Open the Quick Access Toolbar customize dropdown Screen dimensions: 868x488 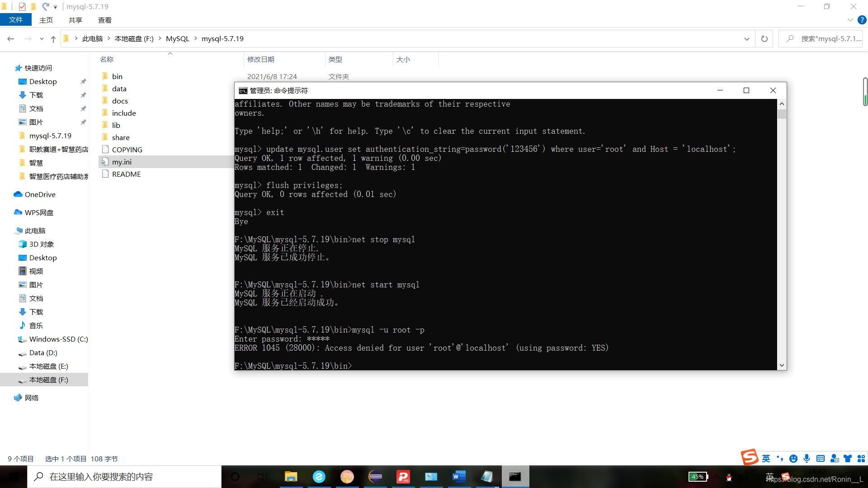point(55,7)
